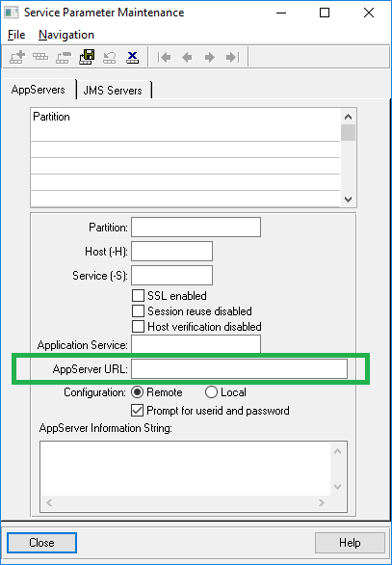Go to previous record arrow icon
392x565 pixels.
(x=187, y=57)
